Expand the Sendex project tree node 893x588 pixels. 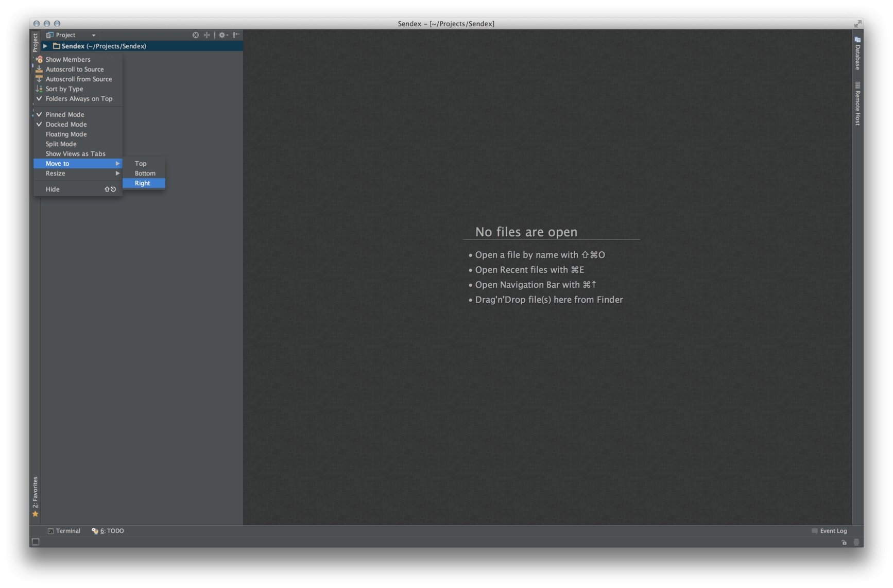45,46
